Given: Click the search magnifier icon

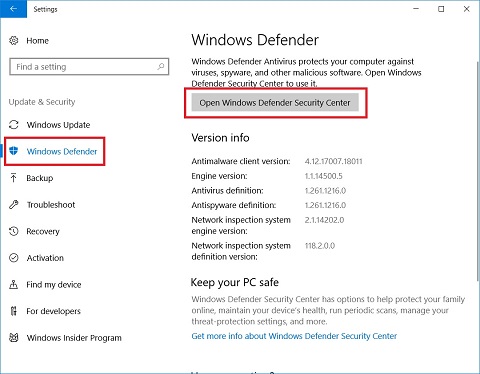Looking at the screenshot, I should (161, 66).
